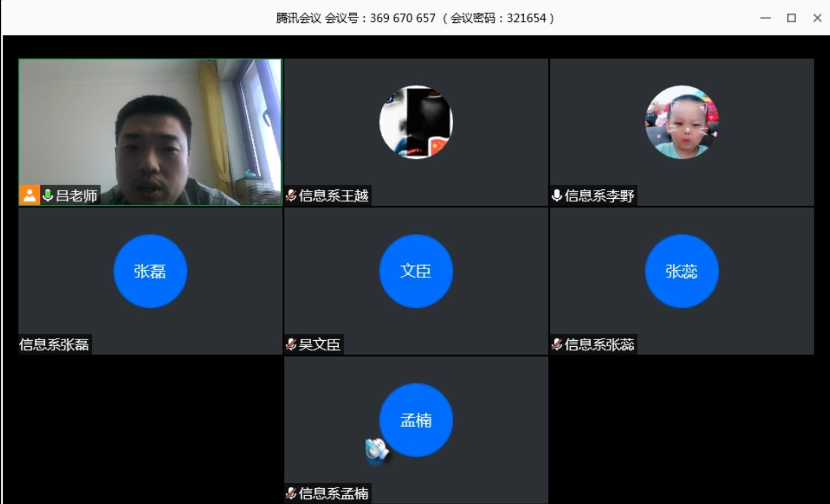Image resolution: width=830 pixels, height=504 pixels.
Task: Click the blue 孟楠 avatar circle
Action: (x=416, y=420)
